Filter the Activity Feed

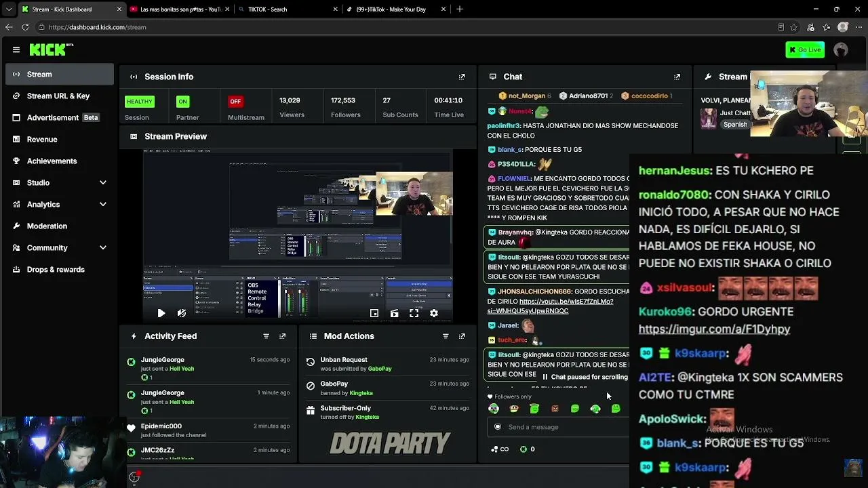(x=266, y=336)
